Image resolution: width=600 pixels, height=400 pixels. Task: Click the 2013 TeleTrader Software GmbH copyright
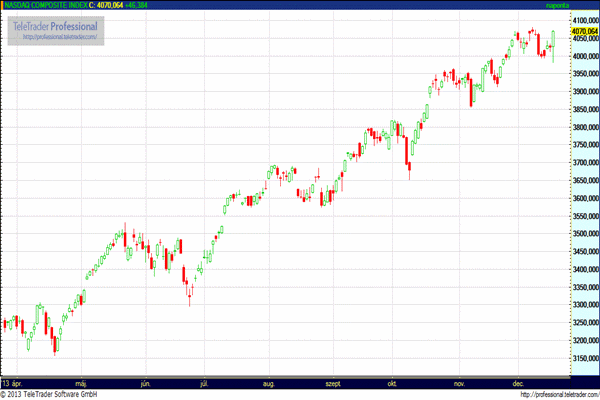(49, 394)
